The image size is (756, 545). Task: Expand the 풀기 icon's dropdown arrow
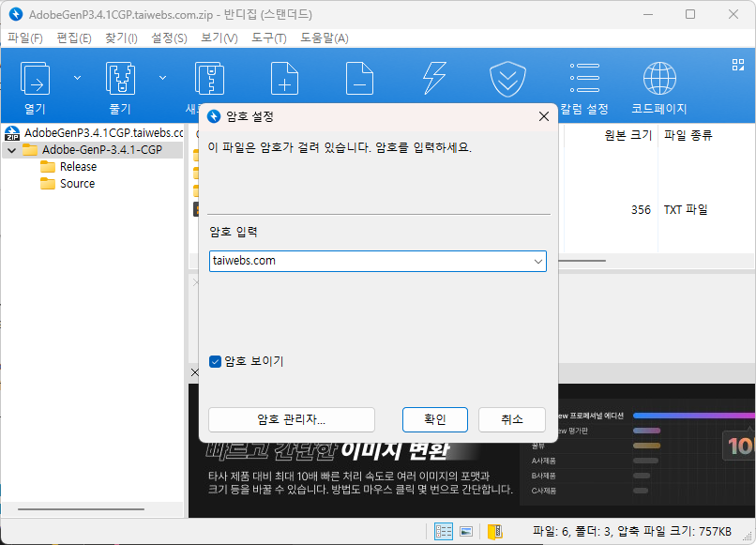[162, 78]
